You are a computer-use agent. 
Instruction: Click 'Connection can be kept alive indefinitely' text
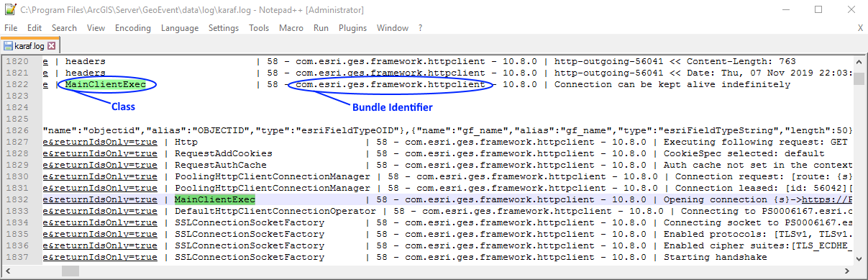pos(672,84)
